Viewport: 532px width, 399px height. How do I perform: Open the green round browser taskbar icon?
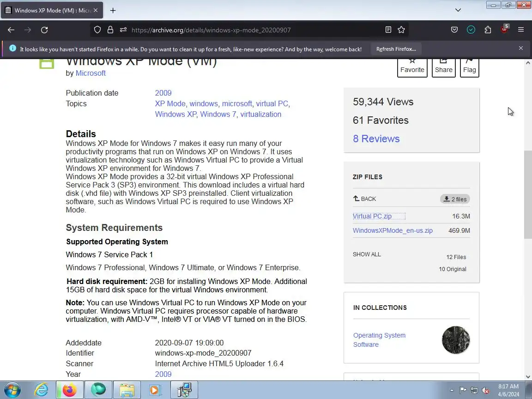(98, 390)
